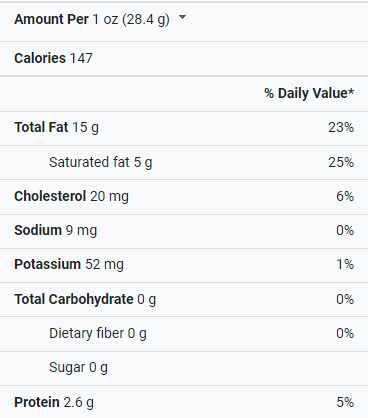Select the Dietary fiber 0 g entry
The height and width of the screenshot is (418, 368).
(x=98, y=333)
